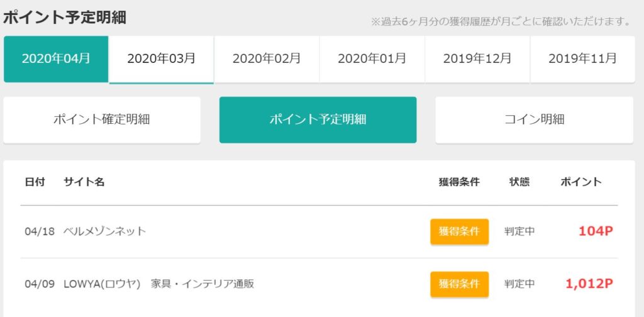Open the 2020年02月 month tab
The image size is (644, 317).
pyautogui.click(x=267, y=59)
